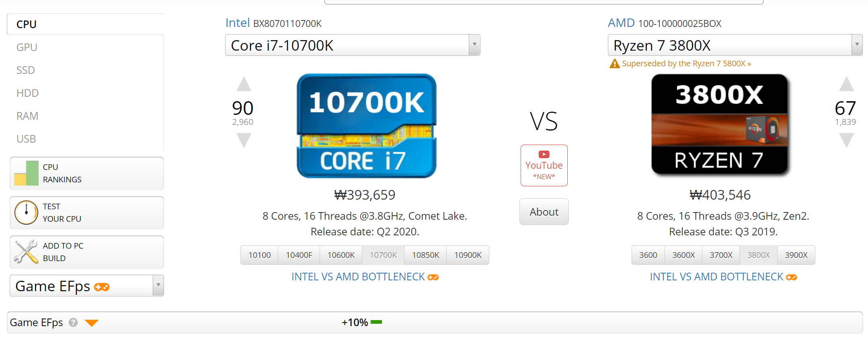Select the 3900X model button
Viewport: 868px width, 341px height.
coord(796,255)
